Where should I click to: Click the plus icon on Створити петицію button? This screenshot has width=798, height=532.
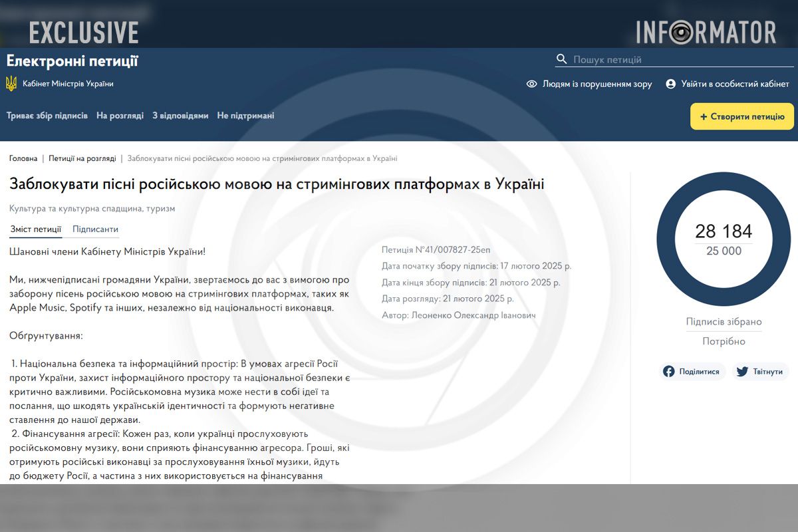(x=704, y=116)
